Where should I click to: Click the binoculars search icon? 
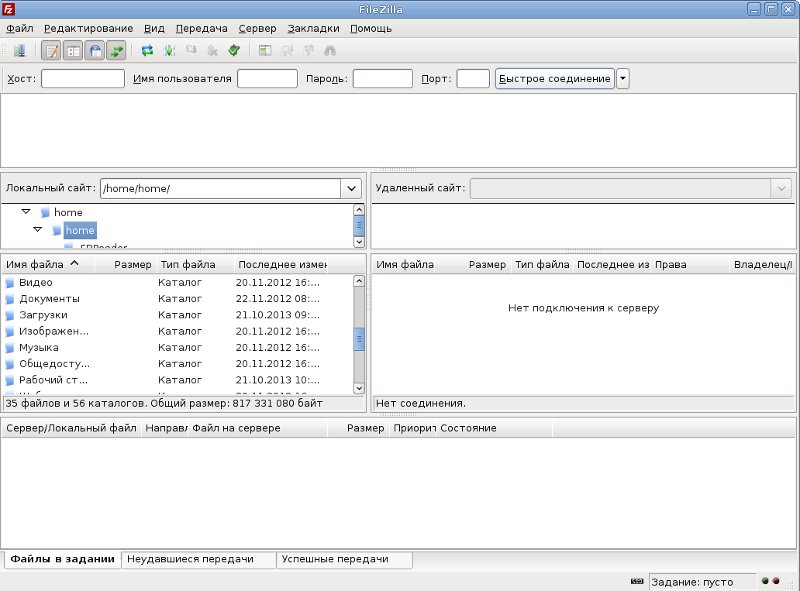click(x=330, y=50)
